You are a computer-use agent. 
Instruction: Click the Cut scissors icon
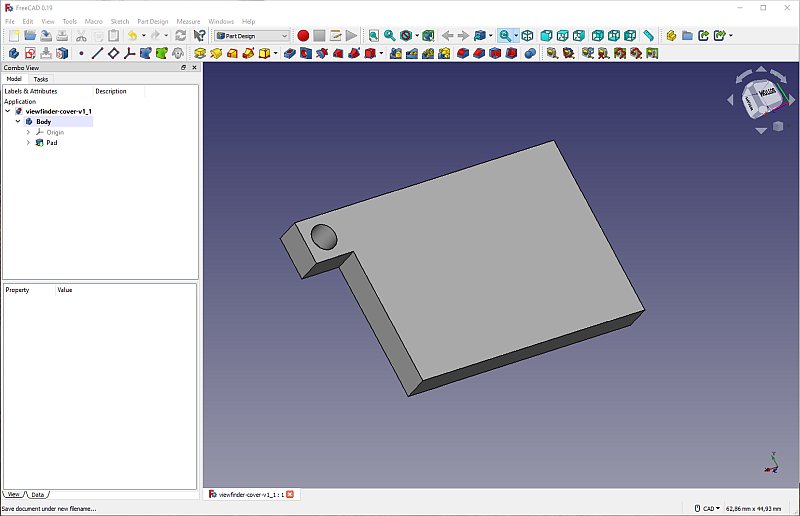point(81,36)
